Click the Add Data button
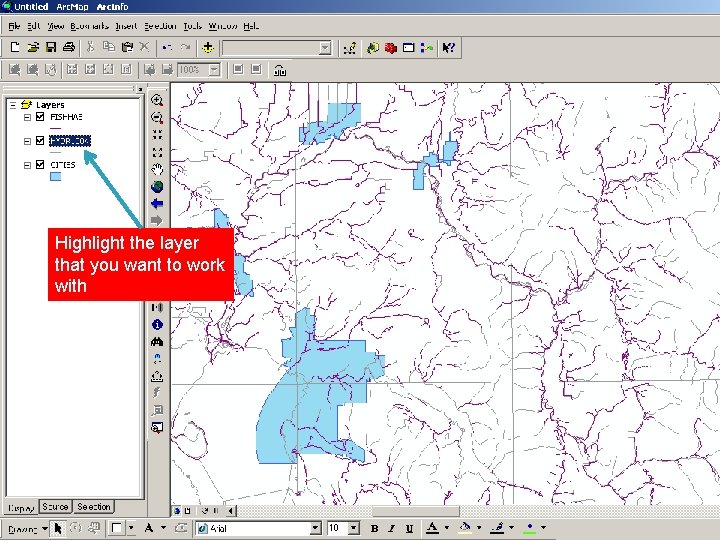Viewport: 720px width, 540px height. 208,48
